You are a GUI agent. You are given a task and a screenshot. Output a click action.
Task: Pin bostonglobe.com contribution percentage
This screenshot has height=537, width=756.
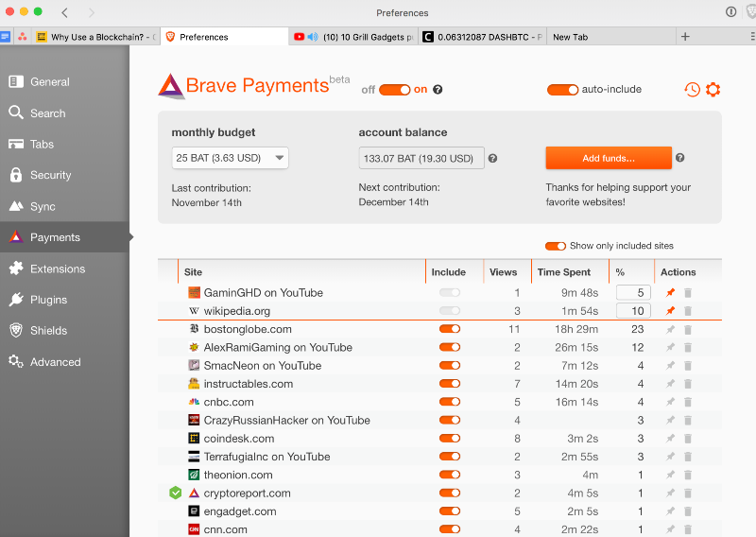point(670,330)
